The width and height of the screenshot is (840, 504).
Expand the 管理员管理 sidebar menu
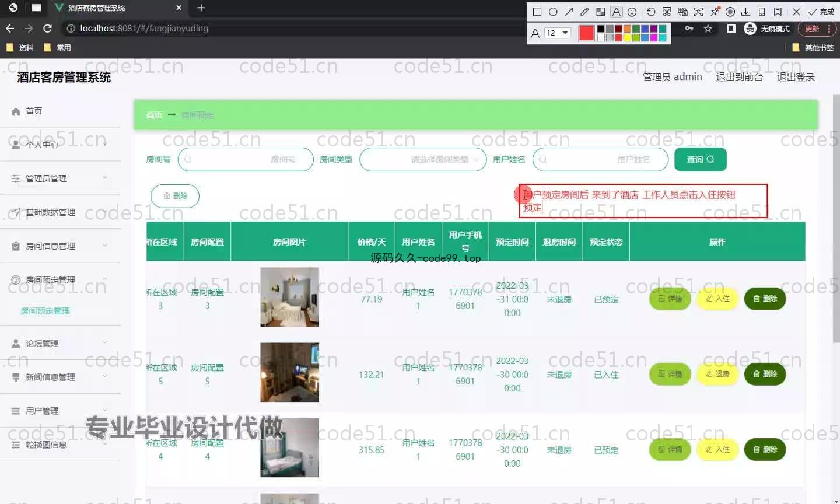click(x=60, y=178)
